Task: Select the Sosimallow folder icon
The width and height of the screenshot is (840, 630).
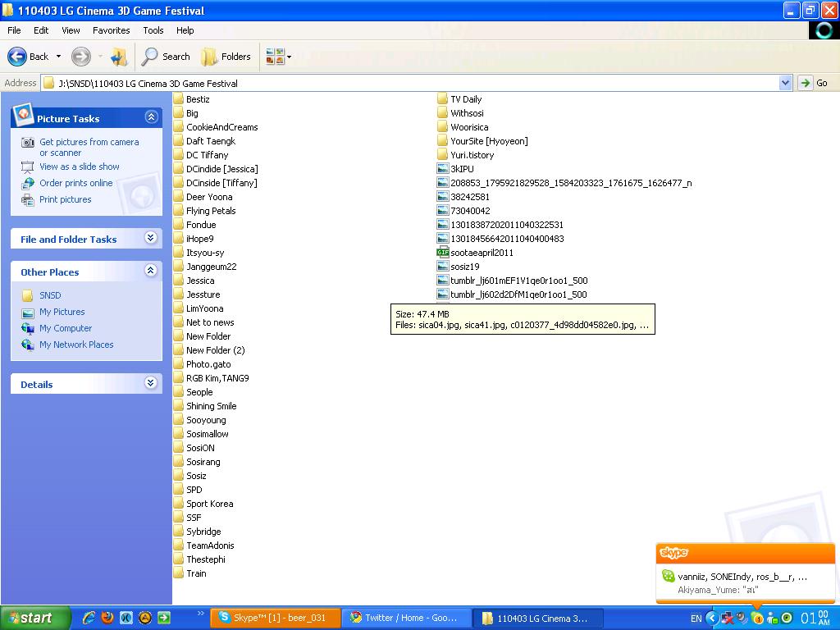Action: [x=178, y=433]
